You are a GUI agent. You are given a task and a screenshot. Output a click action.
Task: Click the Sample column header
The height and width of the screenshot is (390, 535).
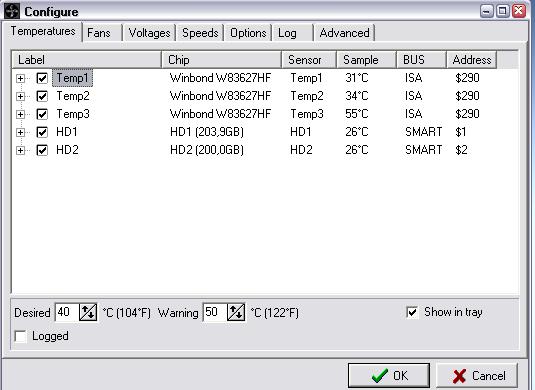click(367, 60)
